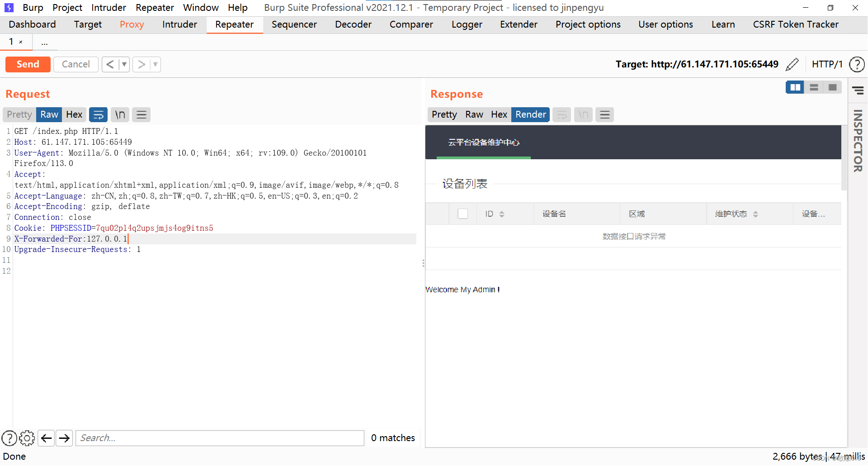This screenshot has width=868, height=466.
Task: Click the Cancel button
Action: [x=75, y=64]
